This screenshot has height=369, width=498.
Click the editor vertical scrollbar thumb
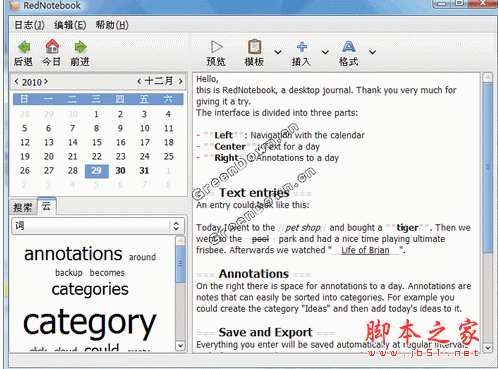pos(488,167)
